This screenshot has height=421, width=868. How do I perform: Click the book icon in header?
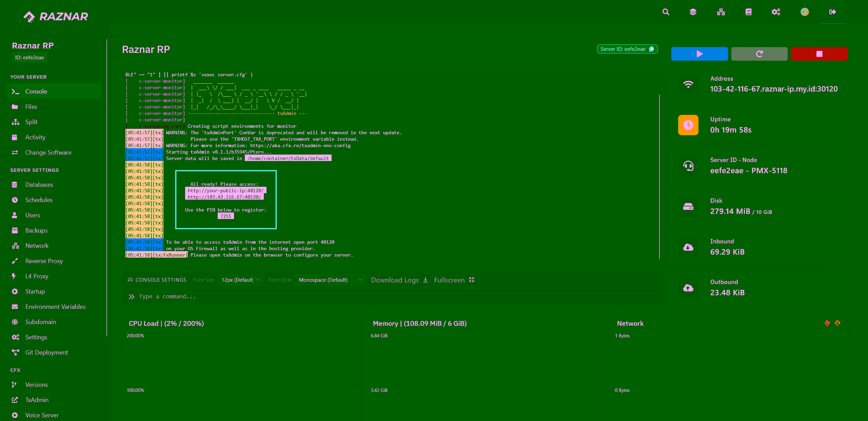[x=749, y=12]
